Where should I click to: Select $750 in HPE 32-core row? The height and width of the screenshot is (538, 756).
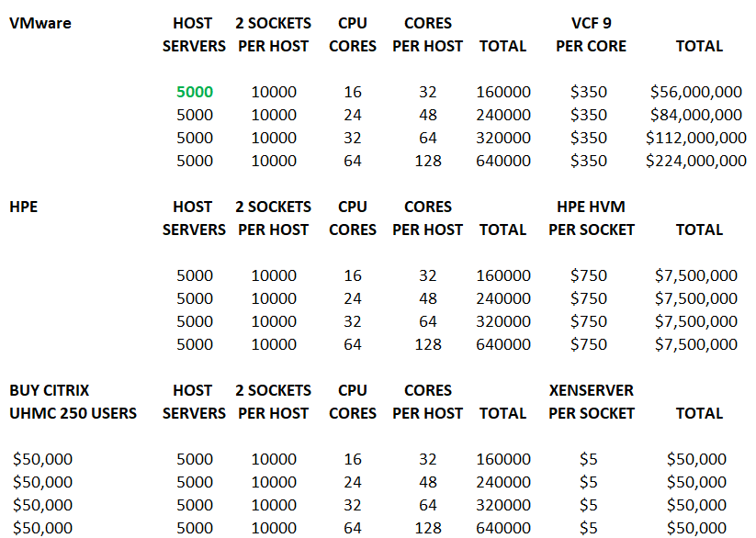(x=588, y=321)
